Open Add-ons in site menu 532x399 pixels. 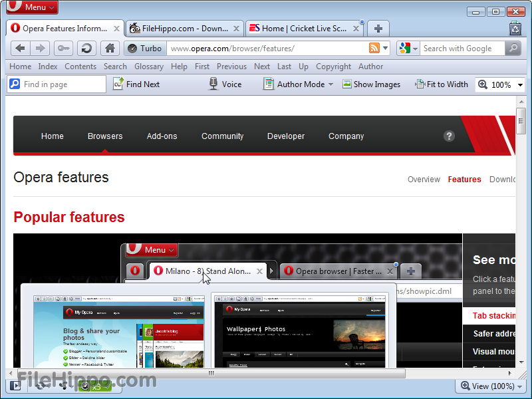(x=162, y=136)
